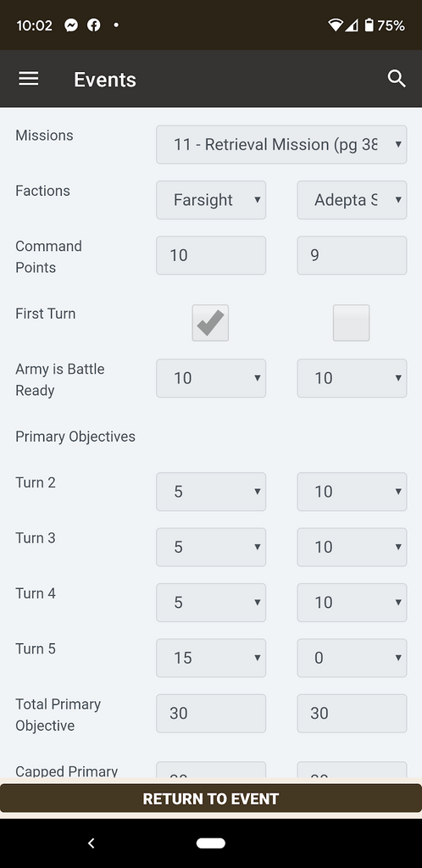Tap the Android home pill
This screenshot has height=868, width=422.
point(211,843)
